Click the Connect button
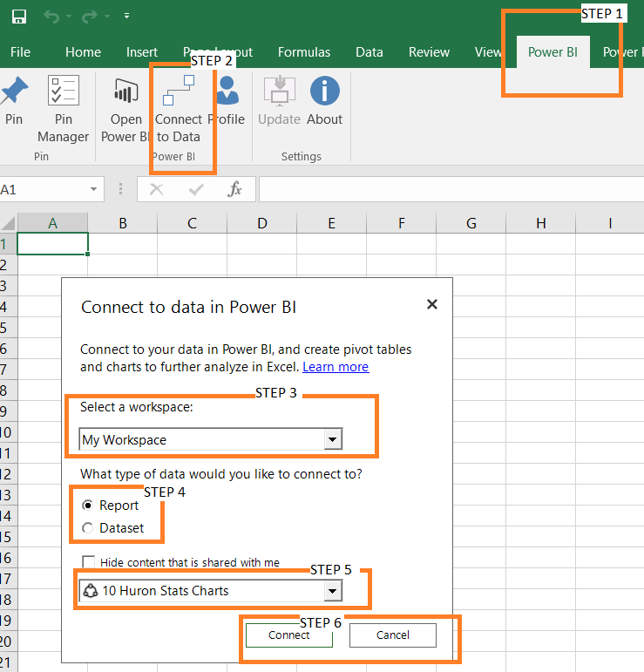The image size is (644, 672). [289, 635]
